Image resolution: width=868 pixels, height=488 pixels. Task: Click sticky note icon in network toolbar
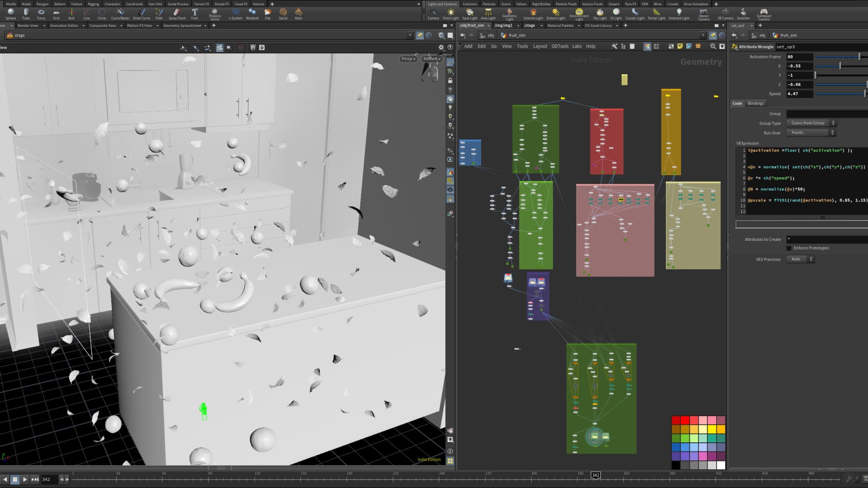click(x=680, y=47)
